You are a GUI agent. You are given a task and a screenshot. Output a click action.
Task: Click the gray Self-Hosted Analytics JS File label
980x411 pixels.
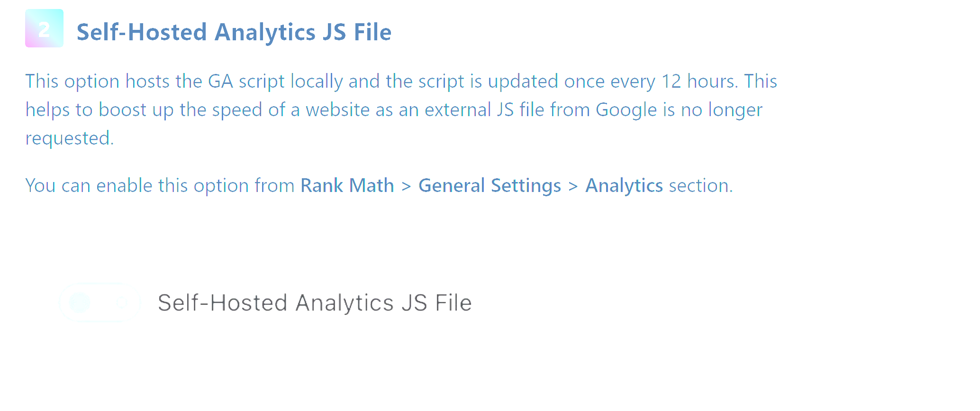(315, 303)
